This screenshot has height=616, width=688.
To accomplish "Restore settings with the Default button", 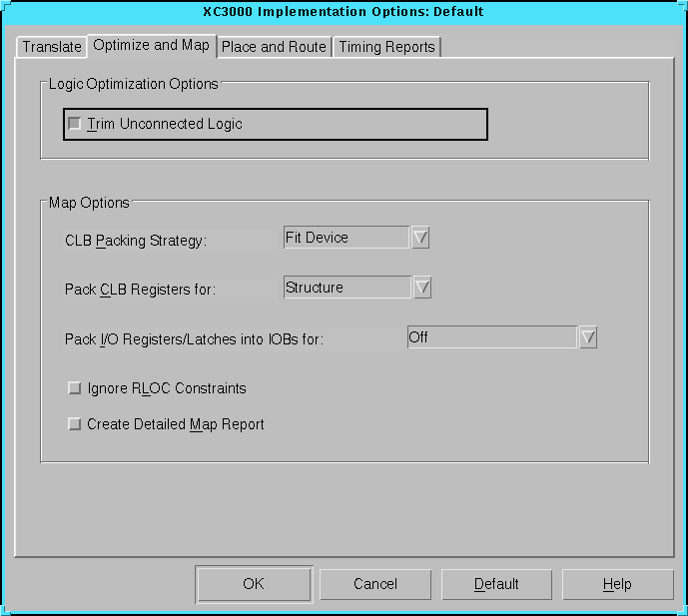I will 496,584.
